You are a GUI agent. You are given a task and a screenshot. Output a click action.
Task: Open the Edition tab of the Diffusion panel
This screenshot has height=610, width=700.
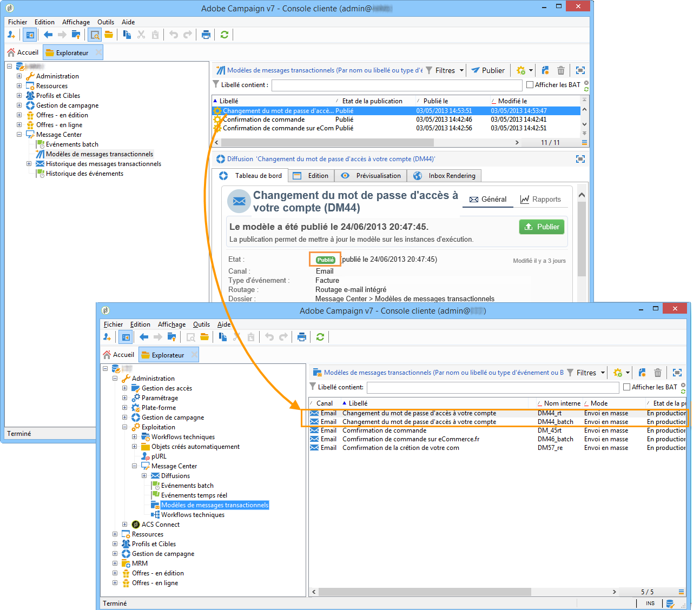click(311, 176)
